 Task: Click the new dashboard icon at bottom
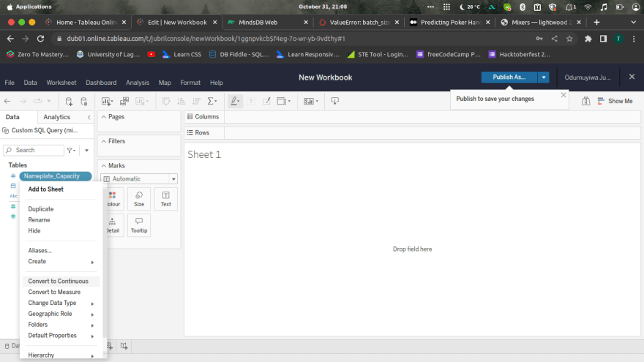110,347
